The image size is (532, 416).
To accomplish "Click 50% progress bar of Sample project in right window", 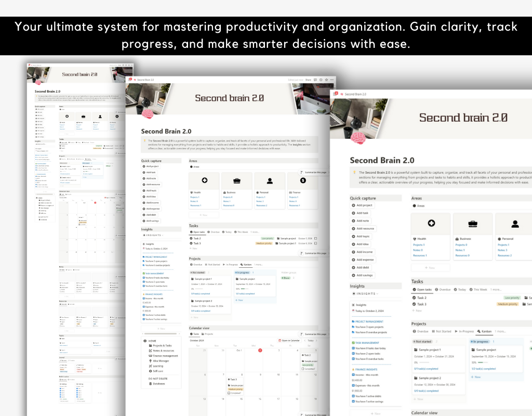I will tap(482, 362).
